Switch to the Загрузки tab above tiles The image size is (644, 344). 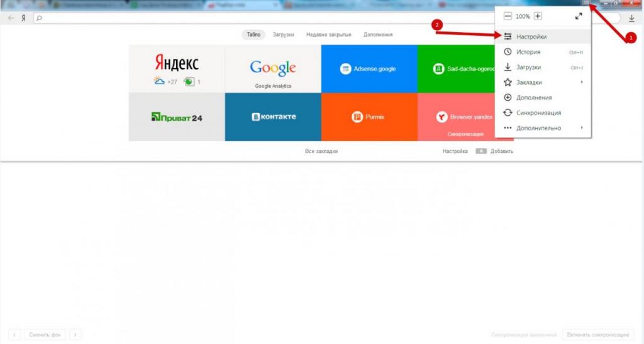pos(284,35)
